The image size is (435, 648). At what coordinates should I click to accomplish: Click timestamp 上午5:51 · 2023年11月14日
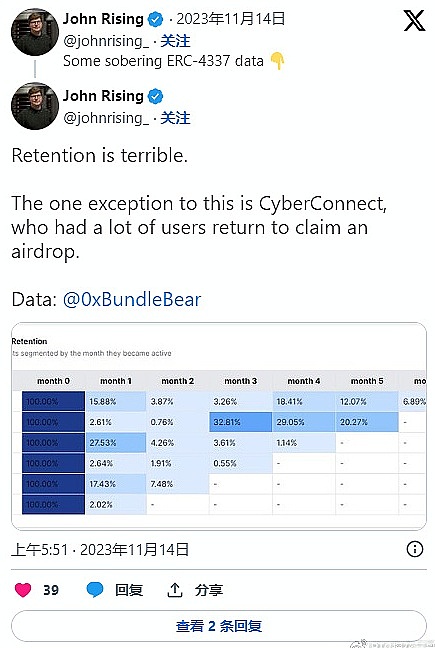click(100, 550)
